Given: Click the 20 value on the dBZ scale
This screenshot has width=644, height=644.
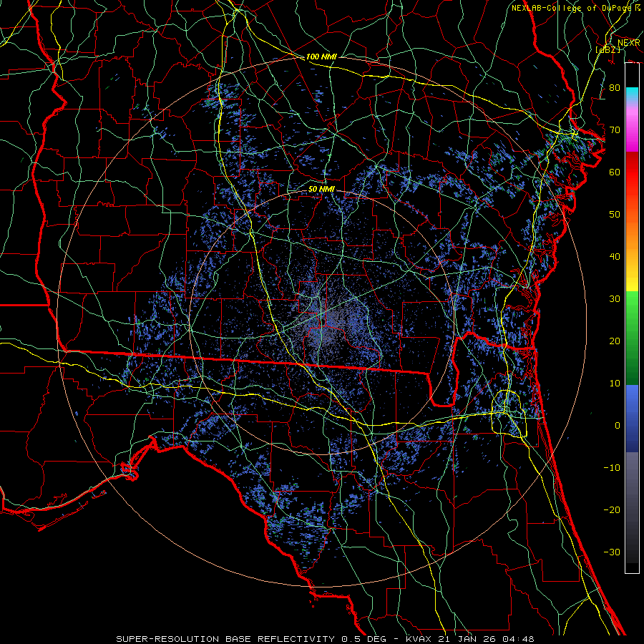Looking at the screenshot, I should click(x=615, y=341).
